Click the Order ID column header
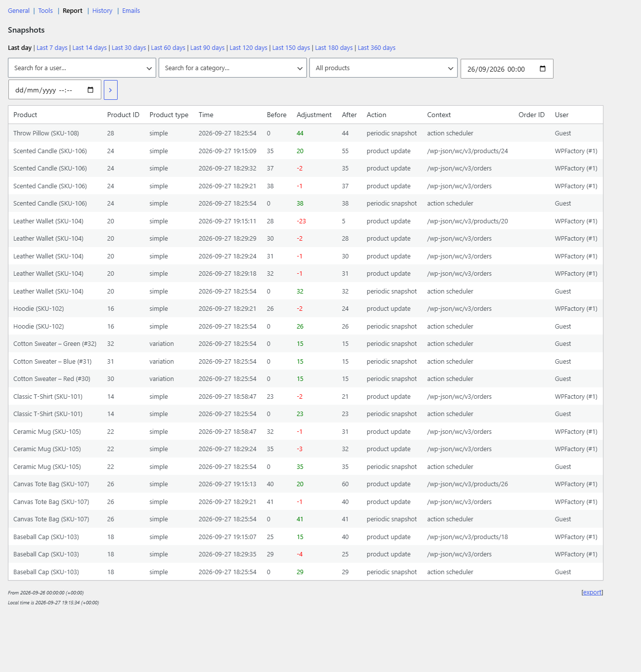 click(x=531, y=115)
